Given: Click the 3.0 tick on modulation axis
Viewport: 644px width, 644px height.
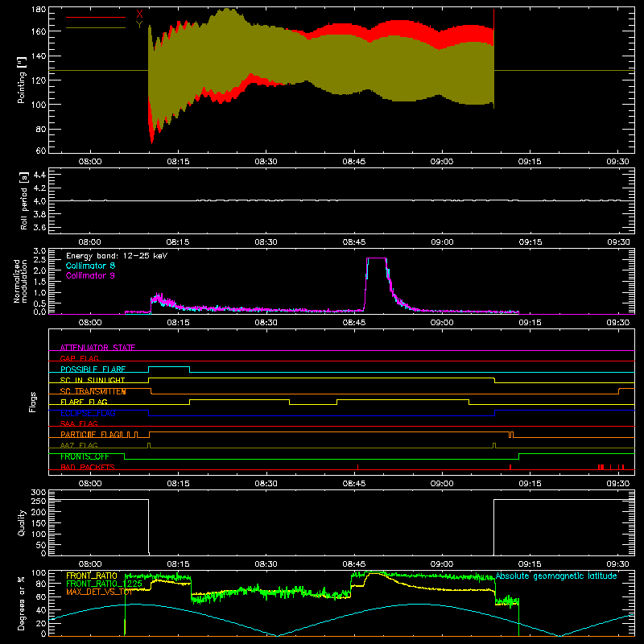Looking at the screenshot, I should pyautogui.click(x=39, y=251).
